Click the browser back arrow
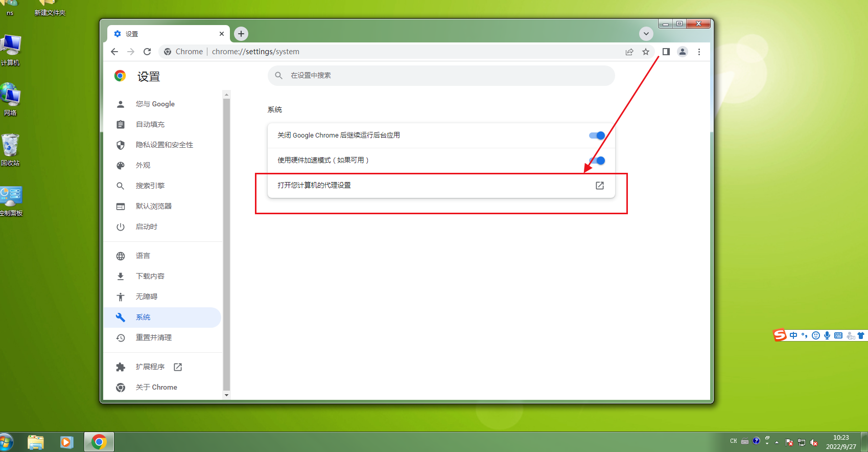 pos(114,52)
